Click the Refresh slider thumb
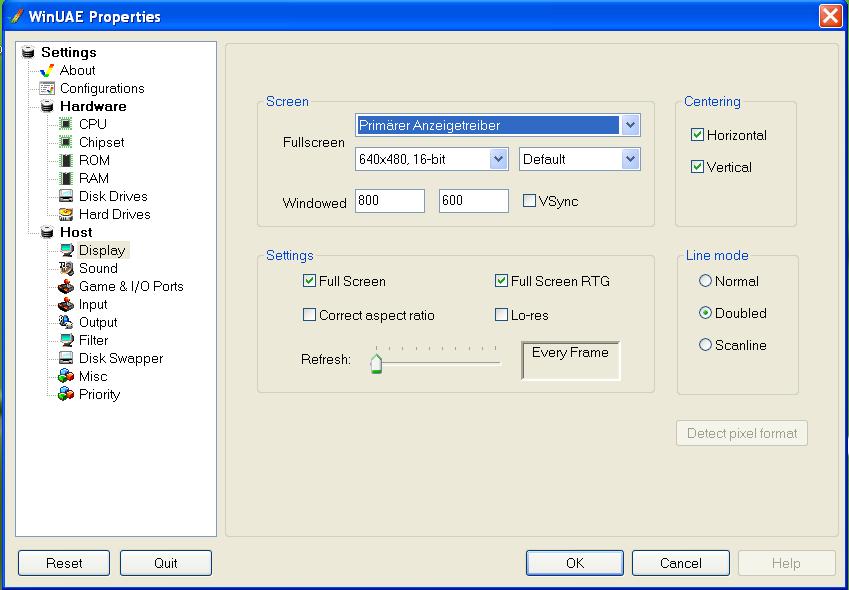The width and height of the screenshot is (849, 590). pyautogui.click(x=376, y=363)
